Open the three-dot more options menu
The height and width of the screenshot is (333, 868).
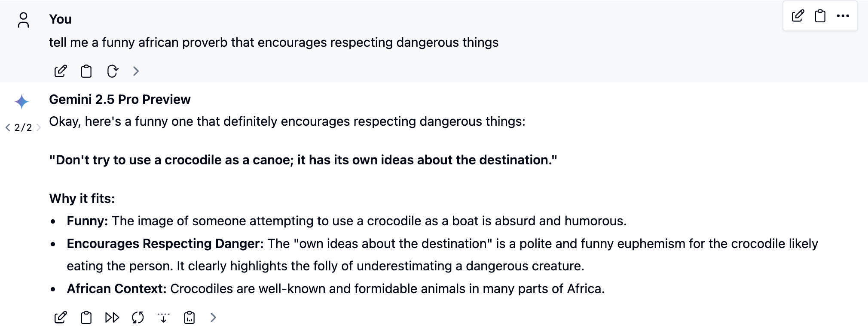pyautogui.click(x=843, y=16)
